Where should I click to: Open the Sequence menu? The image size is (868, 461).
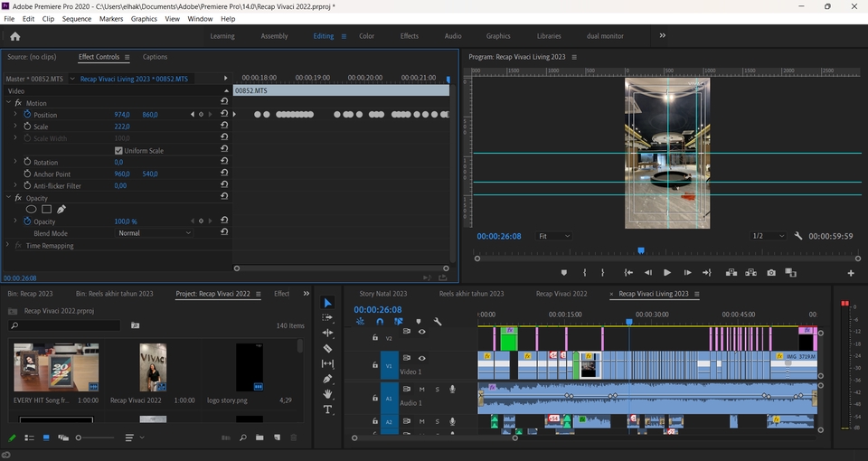76,19
